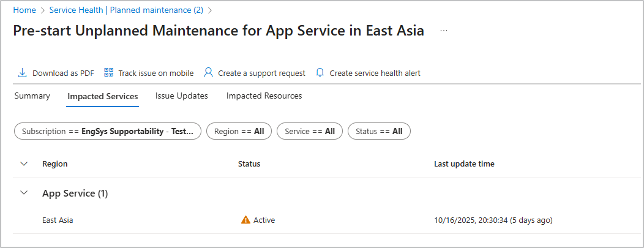The height and width of the screenshot is (248, 644).
Task: Collapse the App Service group chevron
Action: (24, 193)
